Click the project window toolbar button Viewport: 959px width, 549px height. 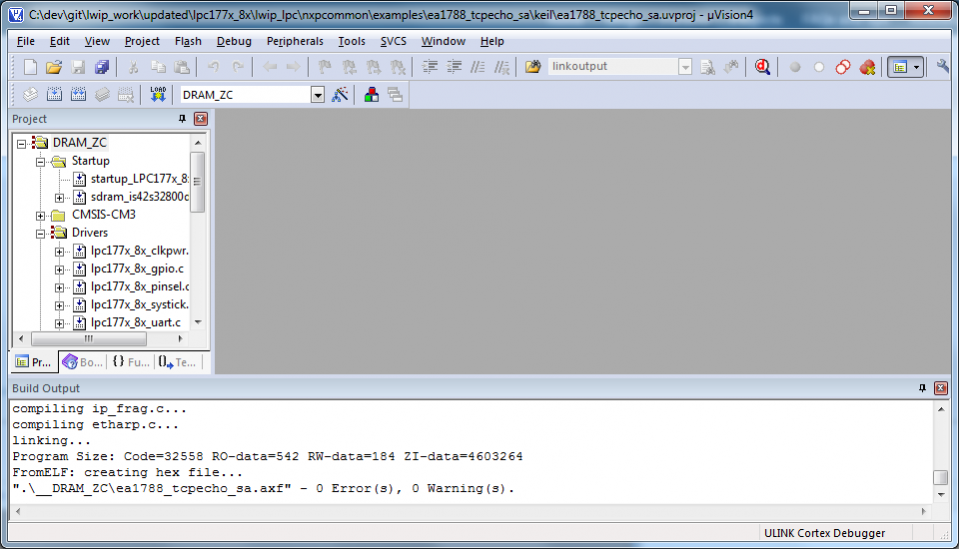pyautogui.click(x=899, y=67)
